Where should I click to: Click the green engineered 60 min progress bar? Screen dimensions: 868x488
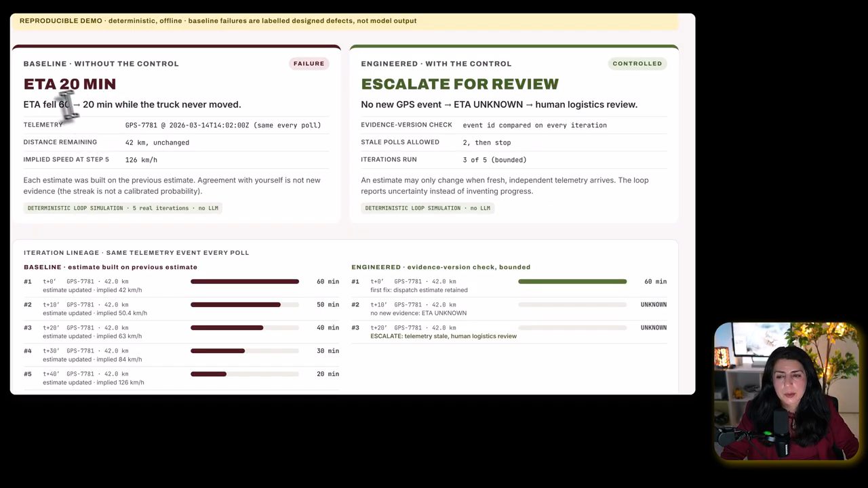coord(572,281)
